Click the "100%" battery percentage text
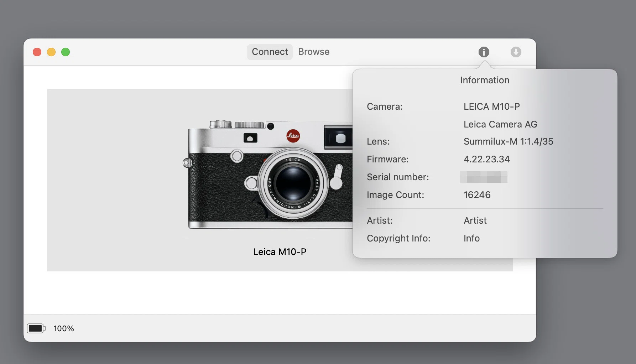This screenshot has width=636, height=364. point(64,328)
